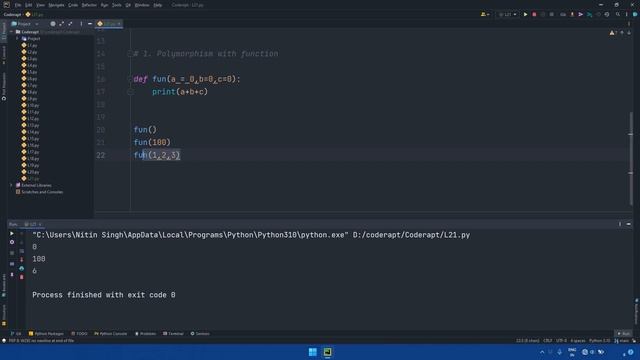Screen dimensions: 640x360
Task: Click the locate target icon in Project panel
Action: pos(53,24)
